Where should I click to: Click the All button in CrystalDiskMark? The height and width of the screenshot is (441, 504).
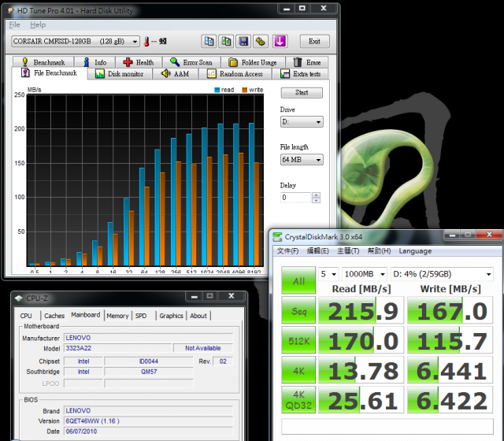click(298, 280)
